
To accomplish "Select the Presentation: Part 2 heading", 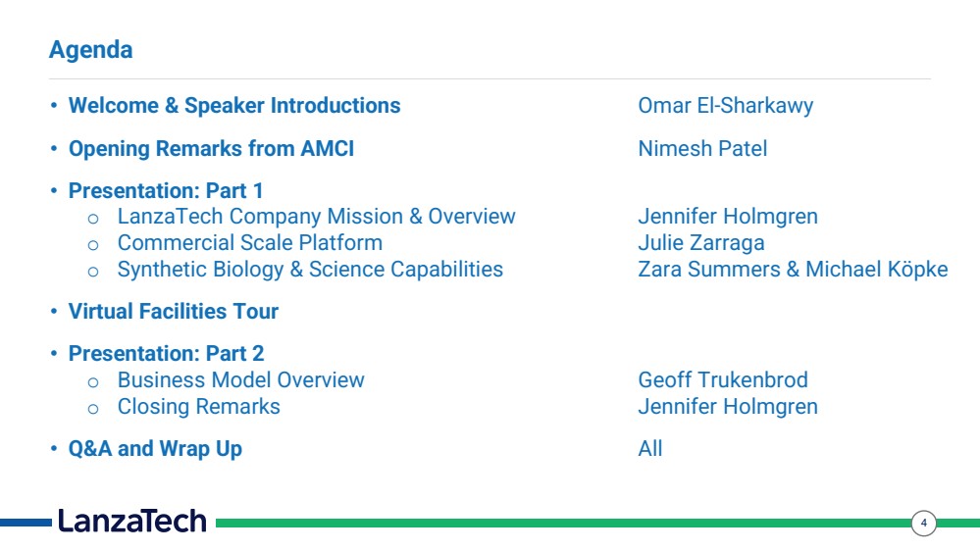I will (166, 354).
